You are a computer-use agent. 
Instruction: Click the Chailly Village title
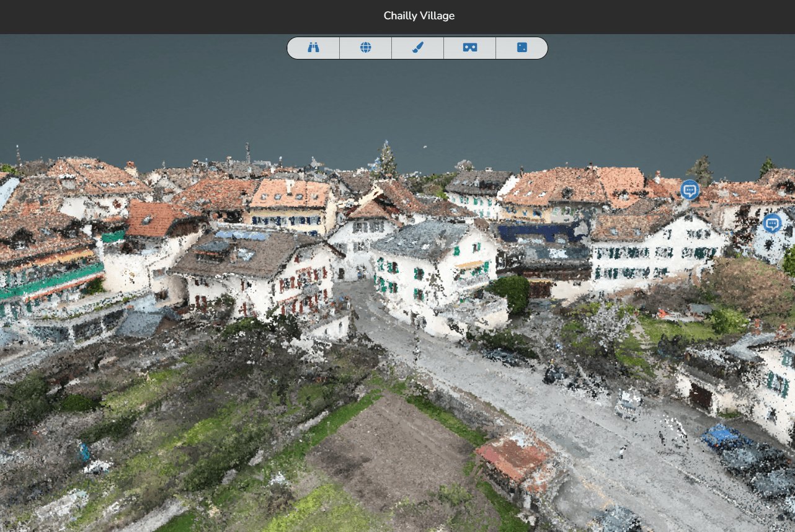point(419,16)
